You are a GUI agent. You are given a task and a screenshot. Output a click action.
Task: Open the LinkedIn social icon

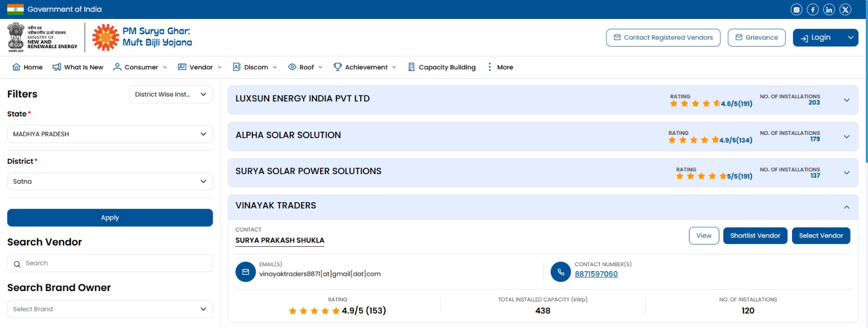tap(829, 9)
